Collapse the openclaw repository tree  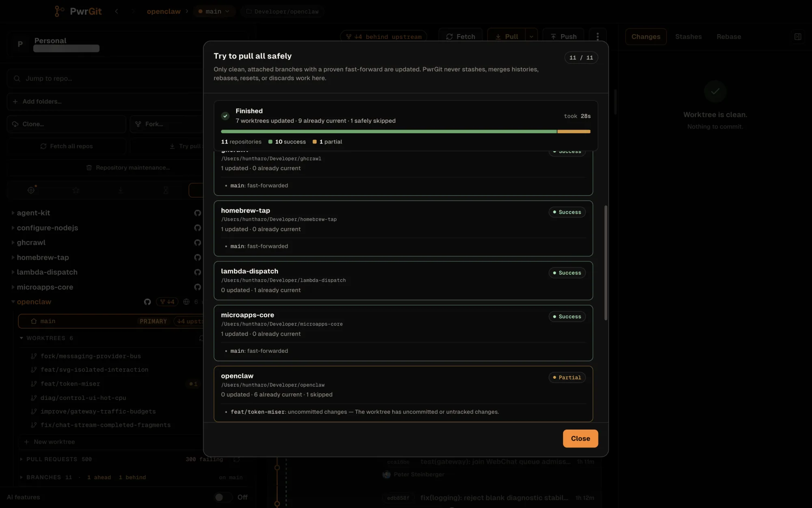13,302
